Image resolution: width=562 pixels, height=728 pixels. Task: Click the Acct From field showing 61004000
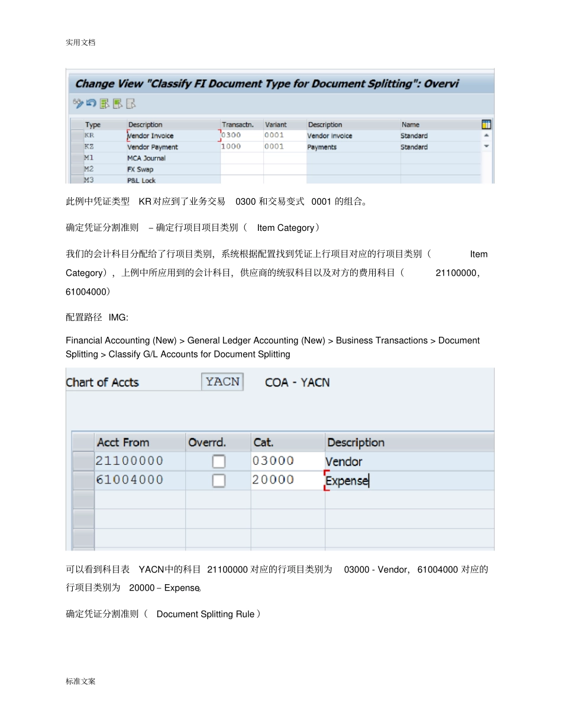[140, 481]
